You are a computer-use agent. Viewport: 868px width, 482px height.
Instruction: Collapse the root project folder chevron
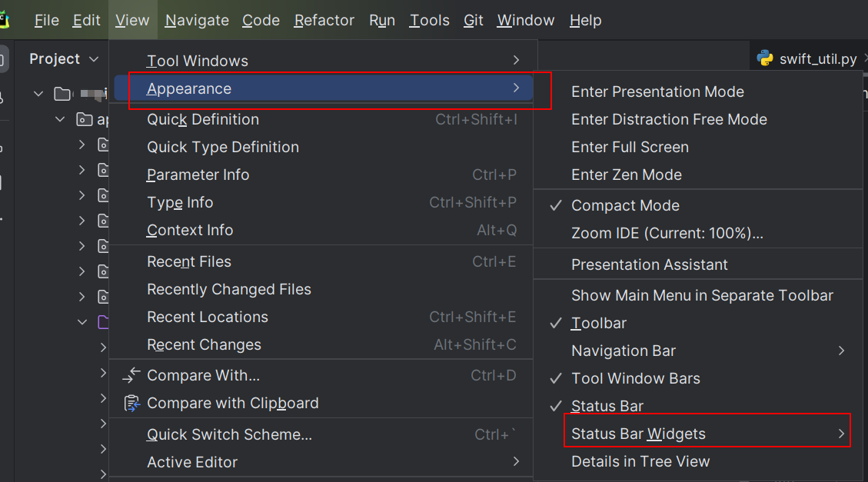click(x=38, y=94)
